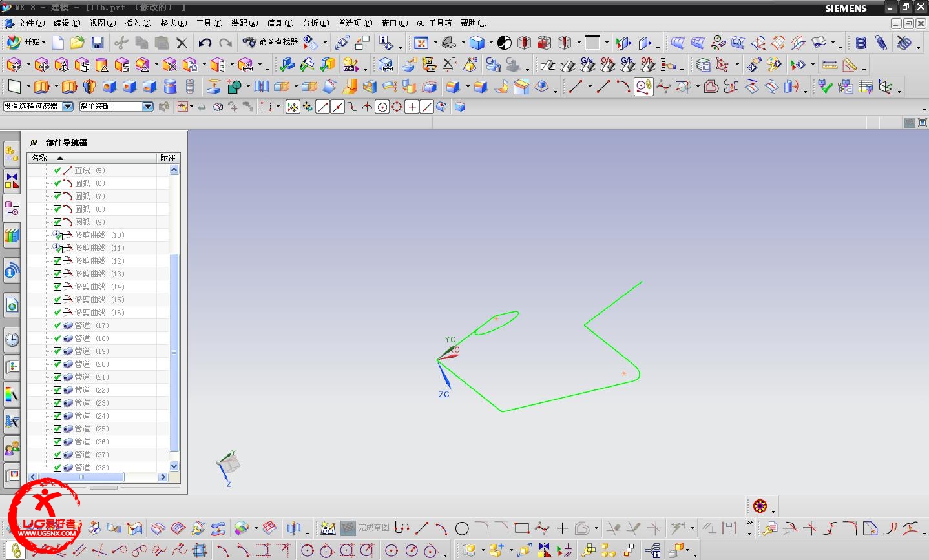
Task: Click the Open folder icon
Action: point(78,43)
